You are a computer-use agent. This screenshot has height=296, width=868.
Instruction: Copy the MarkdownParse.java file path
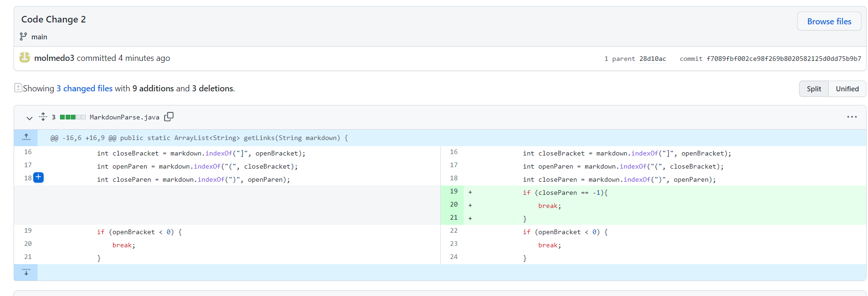coord(169,117)
